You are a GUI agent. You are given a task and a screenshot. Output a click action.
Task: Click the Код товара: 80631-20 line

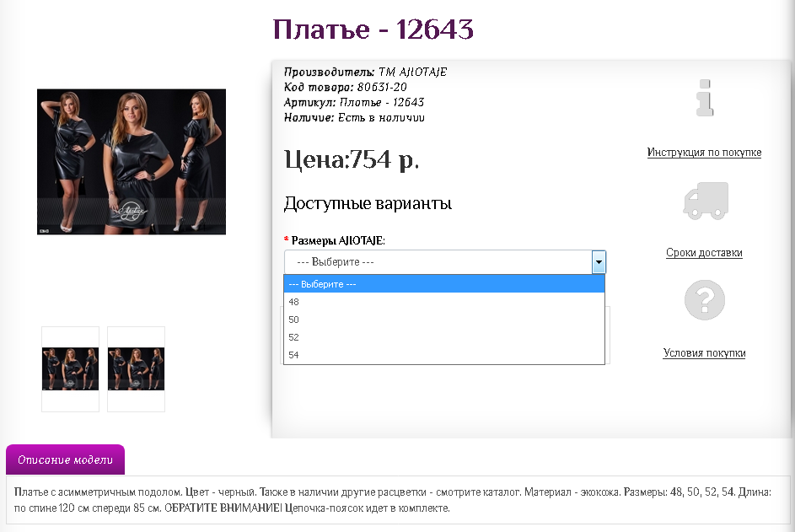pos(346,87)
